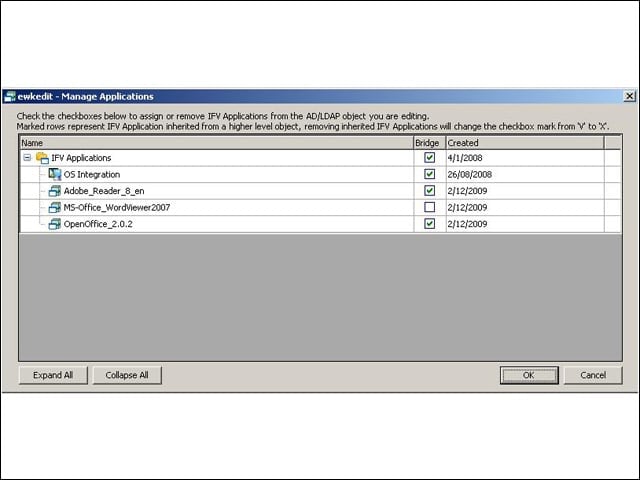
Task: Select the Adobe_Reader_8_en row label
Action: click(104, 191)
